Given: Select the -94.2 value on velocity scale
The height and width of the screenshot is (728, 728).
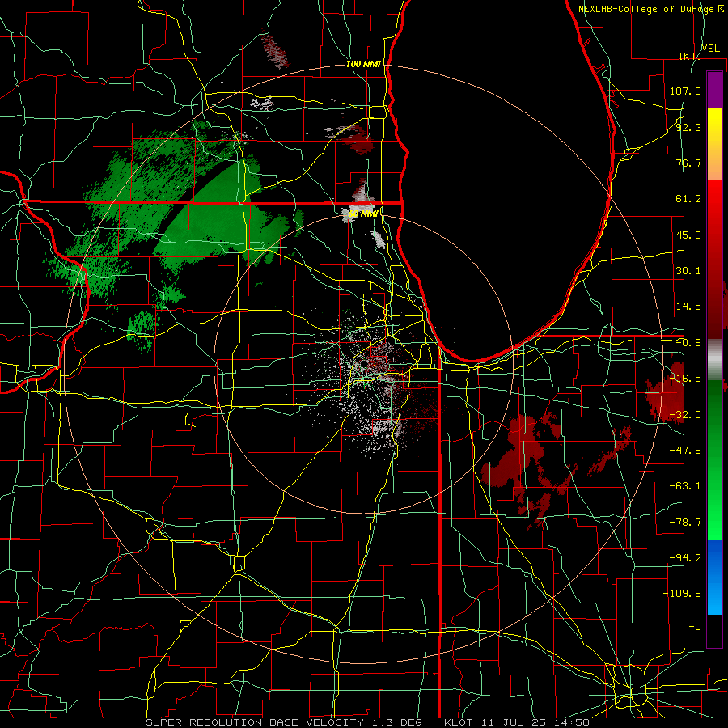Looking at the screenshot, I should 685,558.
